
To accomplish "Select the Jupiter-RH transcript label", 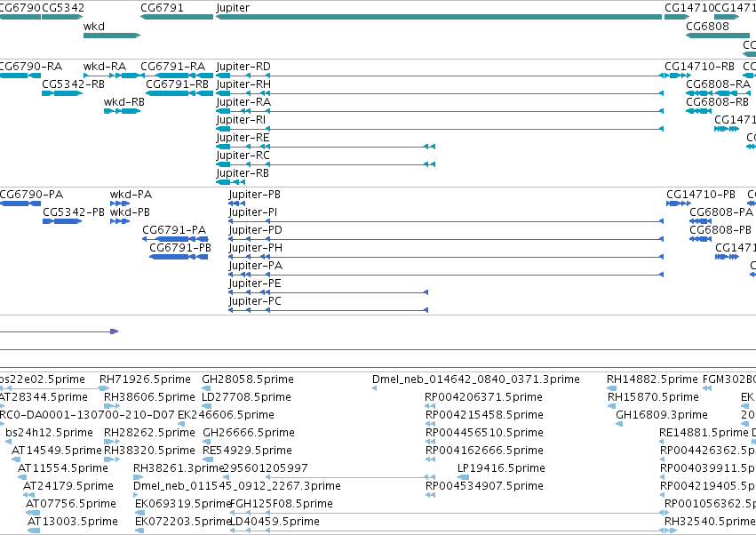I will 243,84.
